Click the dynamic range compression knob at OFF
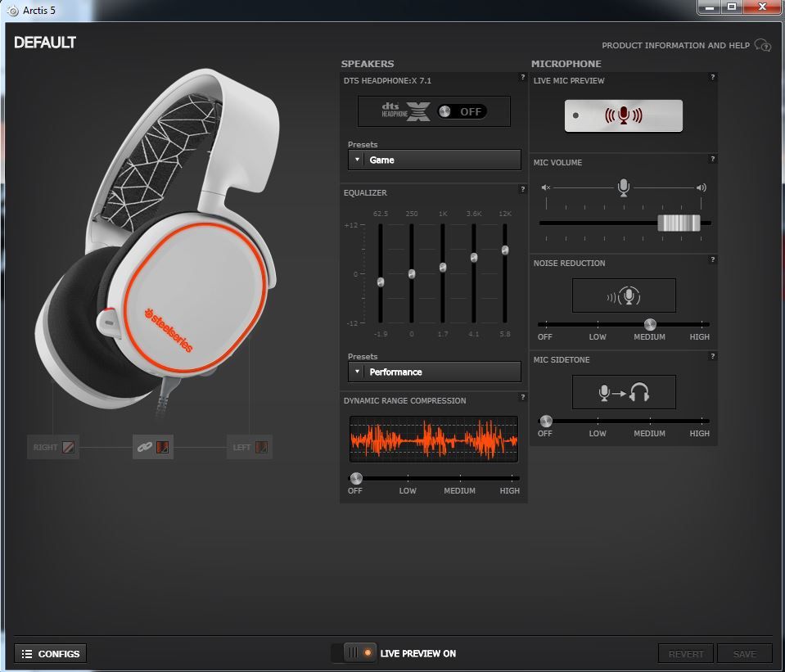The width and height of the screenshot is (785, 672). click(x=356, y=478)
